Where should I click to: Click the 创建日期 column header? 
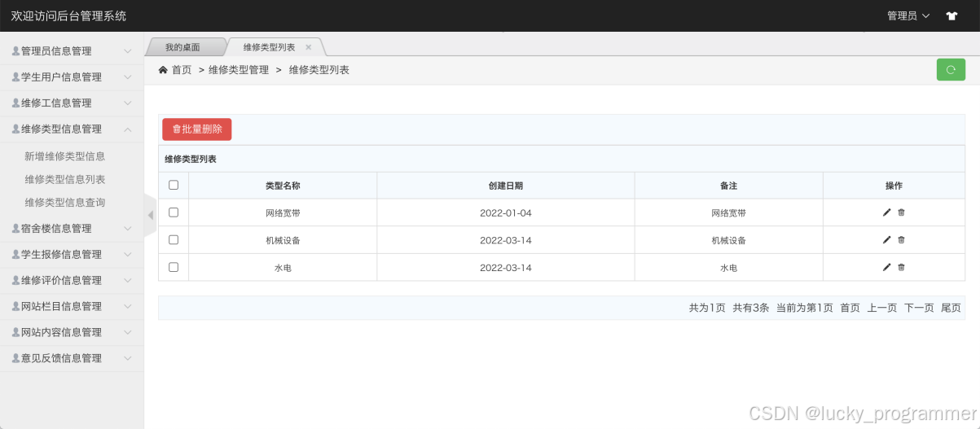(x=506, y=186)
